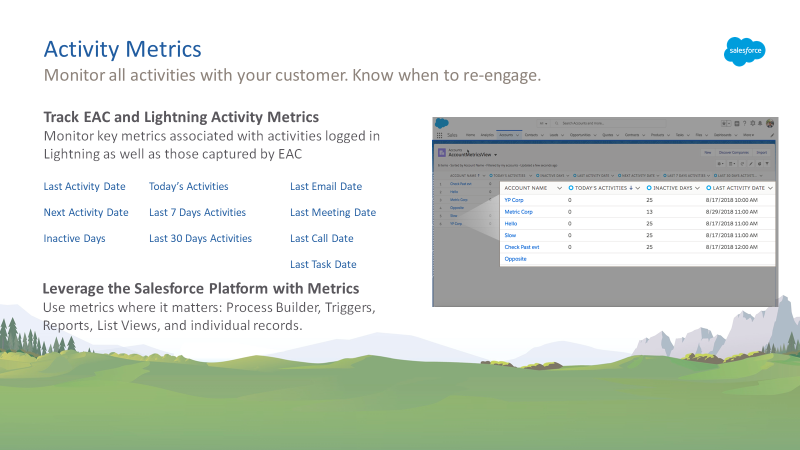Open the Hello account in callout

(x=511, y=223)
